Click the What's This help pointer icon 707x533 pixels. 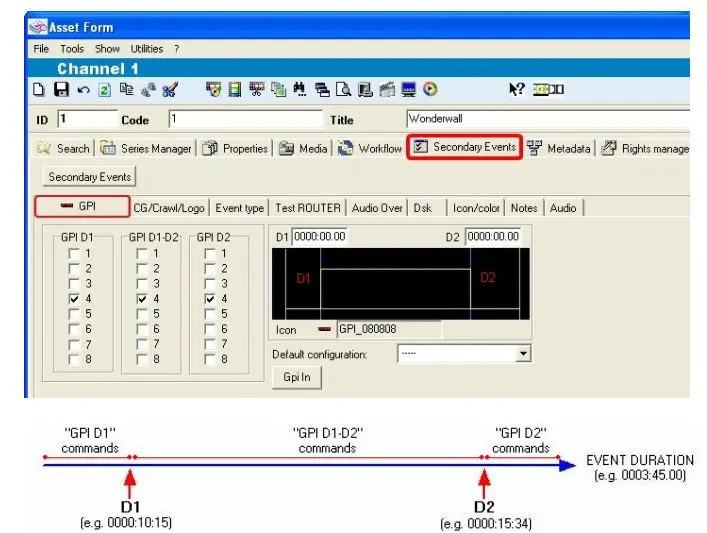pos(516,90)
